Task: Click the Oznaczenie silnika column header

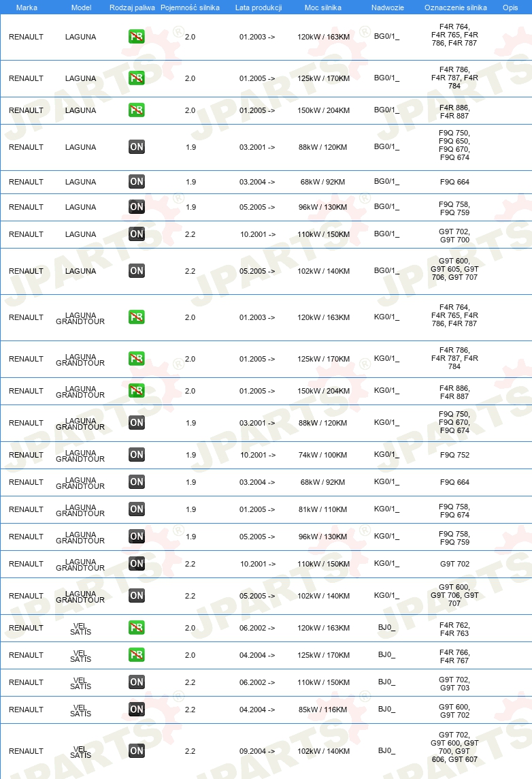Action: click(456, 7)
